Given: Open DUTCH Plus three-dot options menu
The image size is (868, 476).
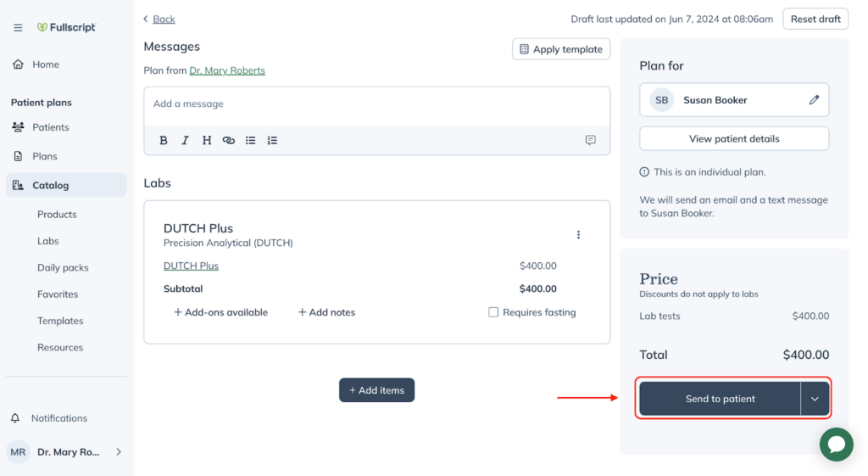Looking at the screenshot, I should [578, 235].
